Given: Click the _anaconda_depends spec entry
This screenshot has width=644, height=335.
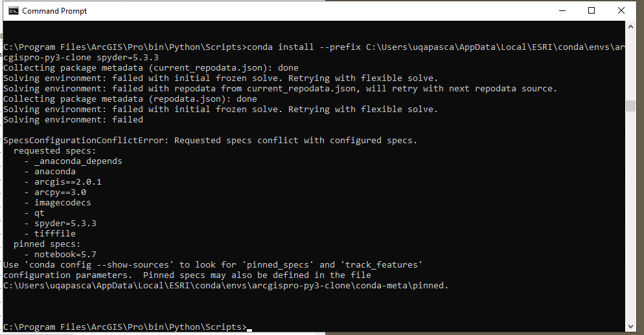Looking at the screenshot, I should pos(78,161).
